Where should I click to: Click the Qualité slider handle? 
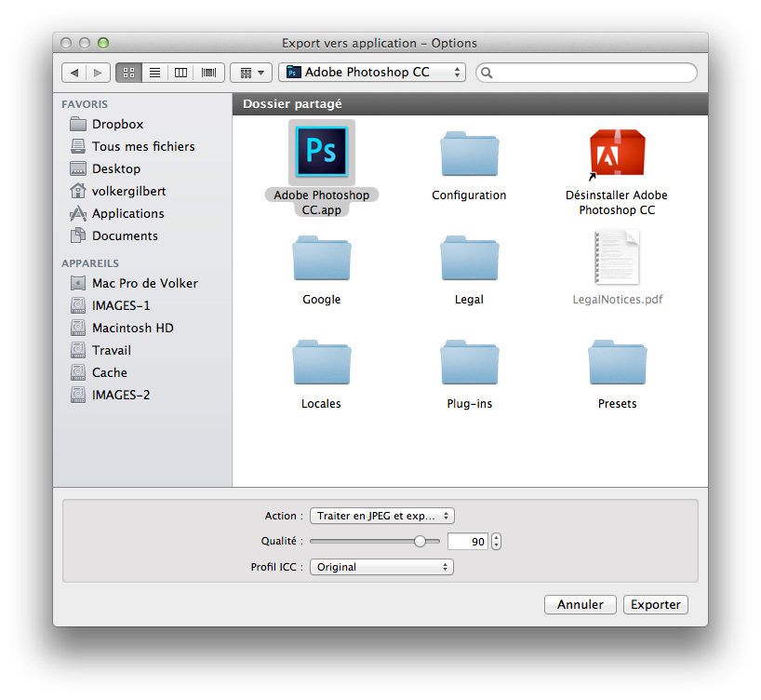420,541
